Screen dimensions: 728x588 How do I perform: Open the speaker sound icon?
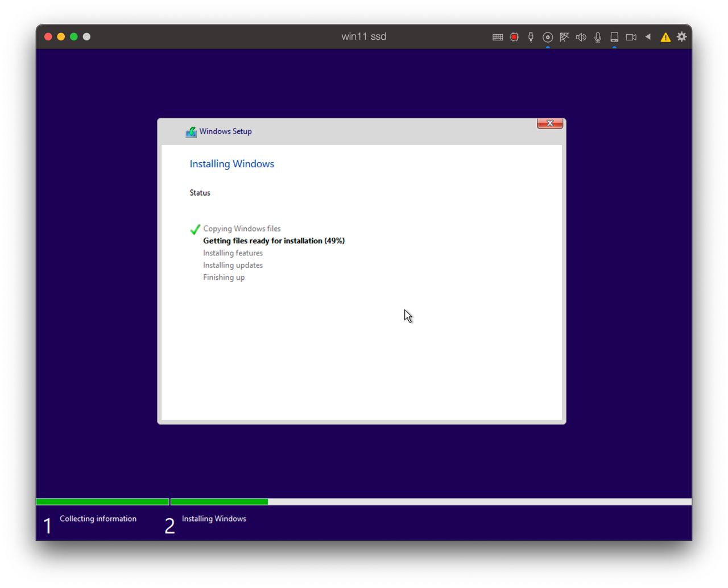point(581,37)
